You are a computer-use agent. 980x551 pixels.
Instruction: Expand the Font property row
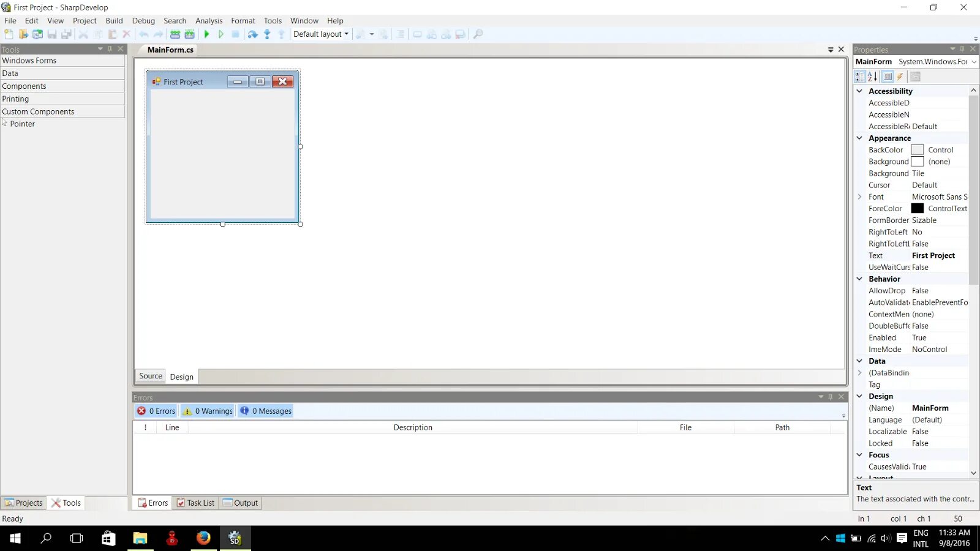pos(859,197)
